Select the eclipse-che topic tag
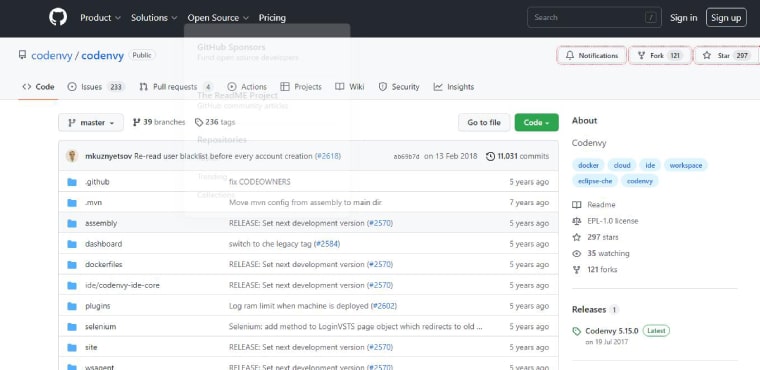The height and width of the screenshot is (370, 760). tap(595, 181)
